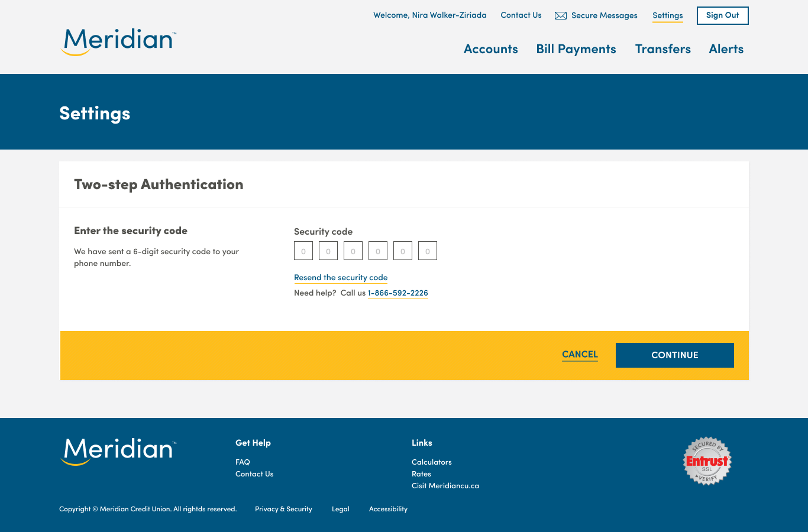Click the Sign Out button

pos(723,15)
